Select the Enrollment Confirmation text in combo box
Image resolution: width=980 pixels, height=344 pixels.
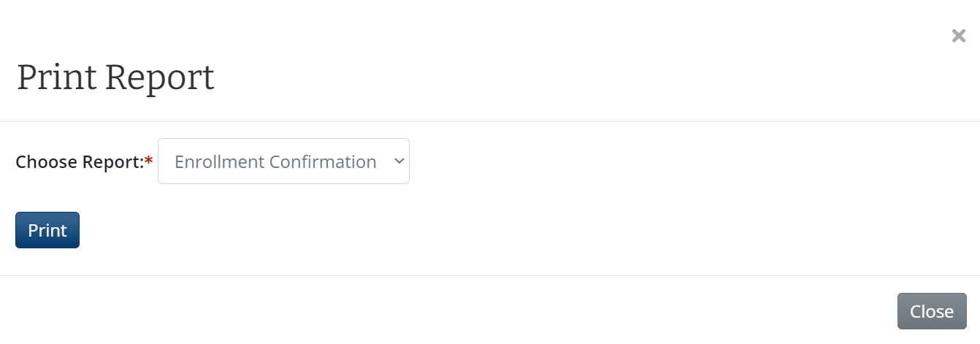275,161
